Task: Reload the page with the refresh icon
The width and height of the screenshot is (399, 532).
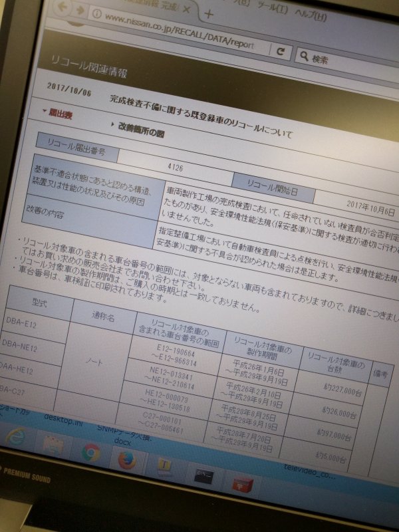Action: tap(280, 52)
